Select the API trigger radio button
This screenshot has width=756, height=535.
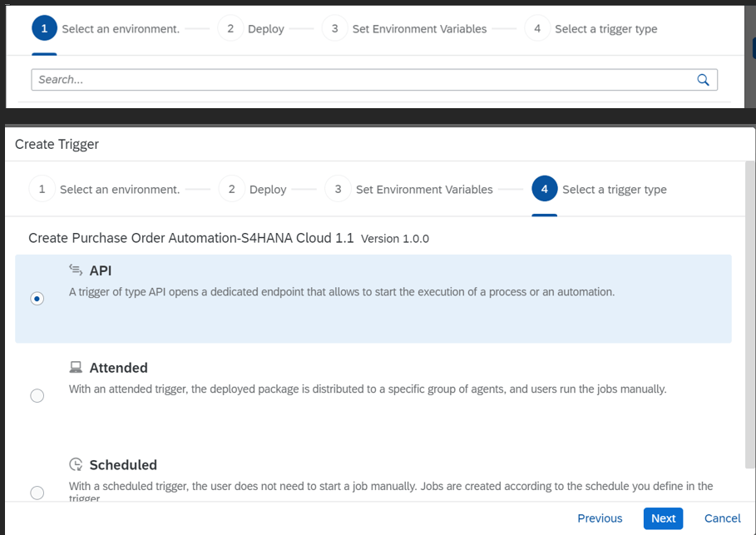37,299
